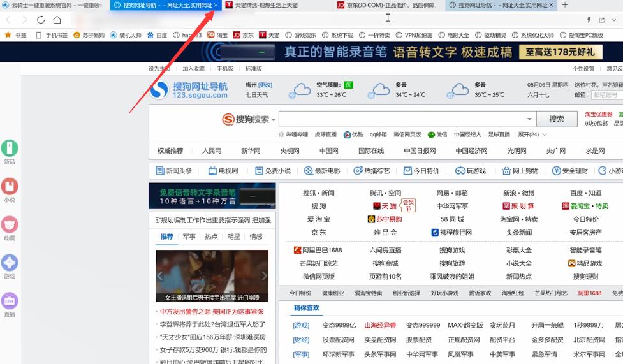Screen dimensions: 623x364
Task: Switch to the 云骑士 browser tab
Action: coord(54,5)
